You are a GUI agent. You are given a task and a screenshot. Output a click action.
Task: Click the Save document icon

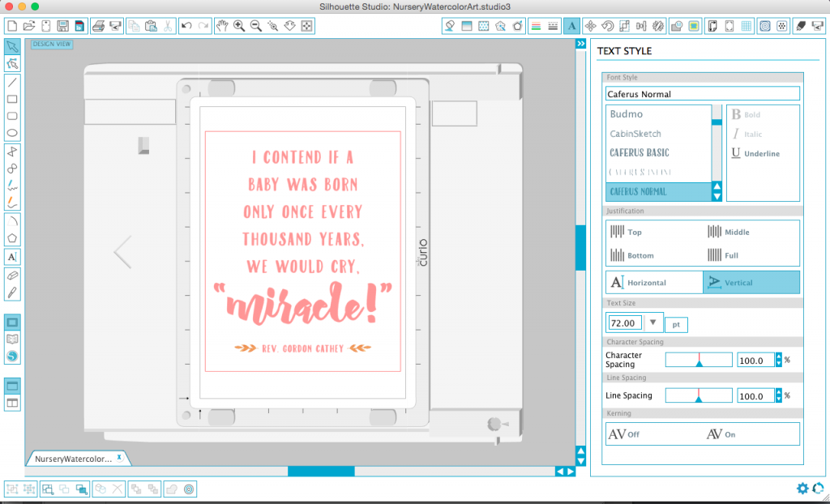62,26
